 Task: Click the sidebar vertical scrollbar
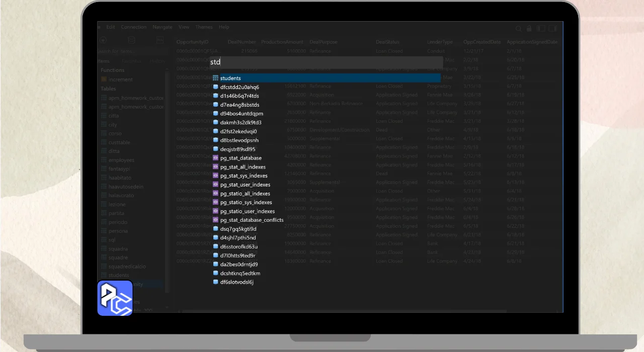(x=167, y=176)
